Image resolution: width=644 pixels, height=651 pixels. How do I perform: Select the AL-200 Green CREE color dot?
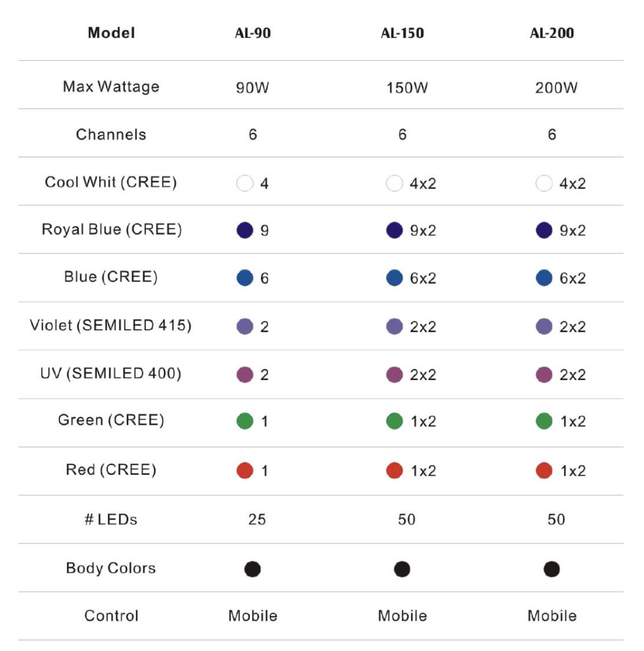(544, 421)
